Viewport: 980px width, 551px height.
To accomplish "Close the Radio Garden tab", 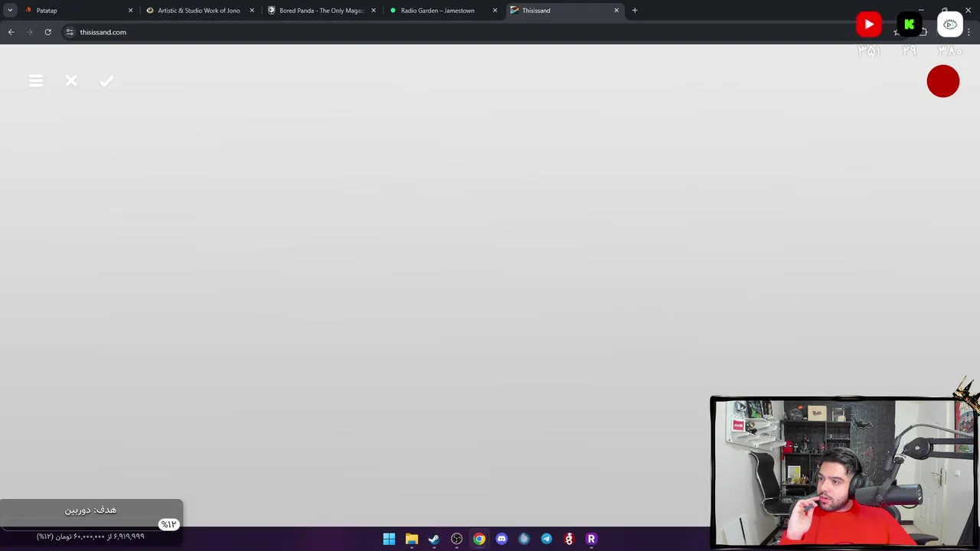I will click(x=495, y=11).
